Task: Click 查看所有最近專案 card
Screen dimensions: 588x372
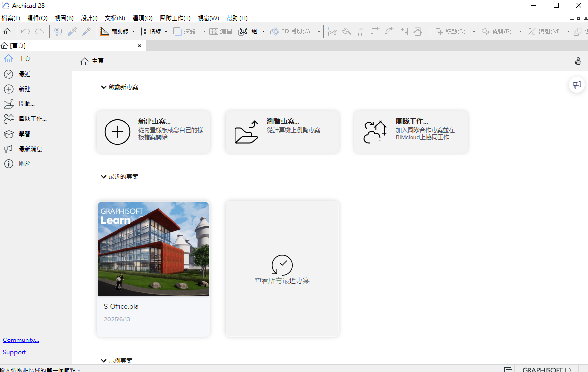Action: pos(282,268)
